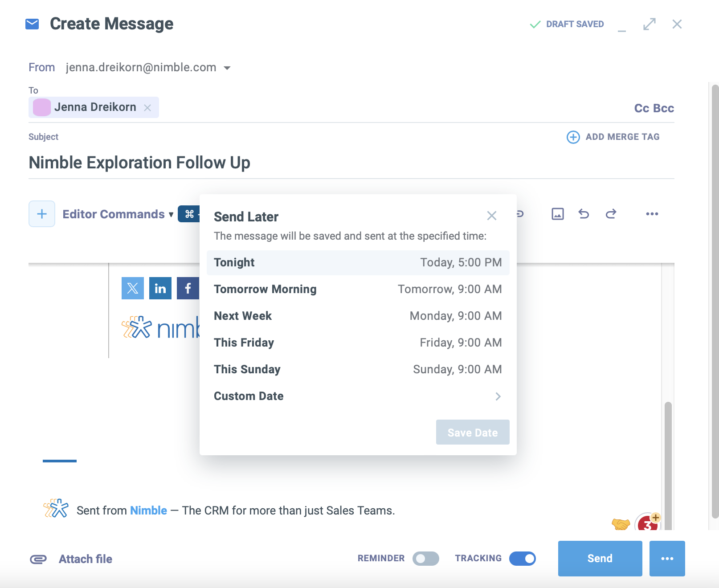Click the Add Merge Tag button
The image size is (719, 588).
(x=613, y=137)
